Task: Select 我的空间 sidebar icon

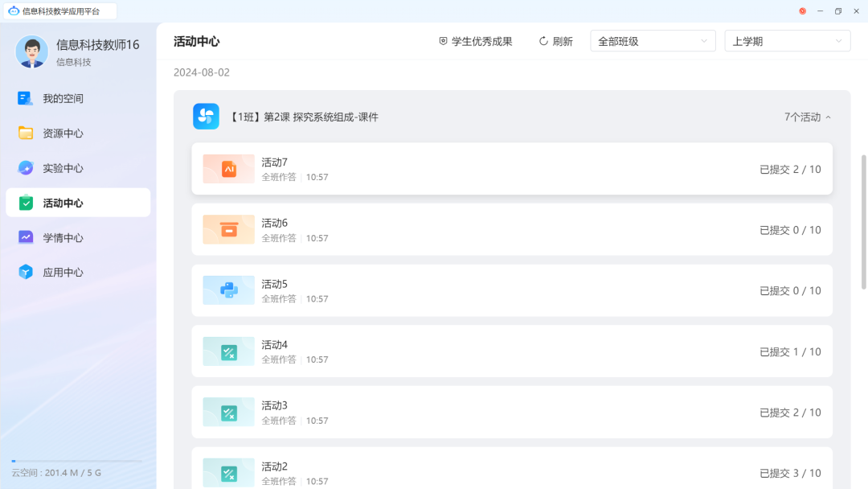Action: point(22,98)
